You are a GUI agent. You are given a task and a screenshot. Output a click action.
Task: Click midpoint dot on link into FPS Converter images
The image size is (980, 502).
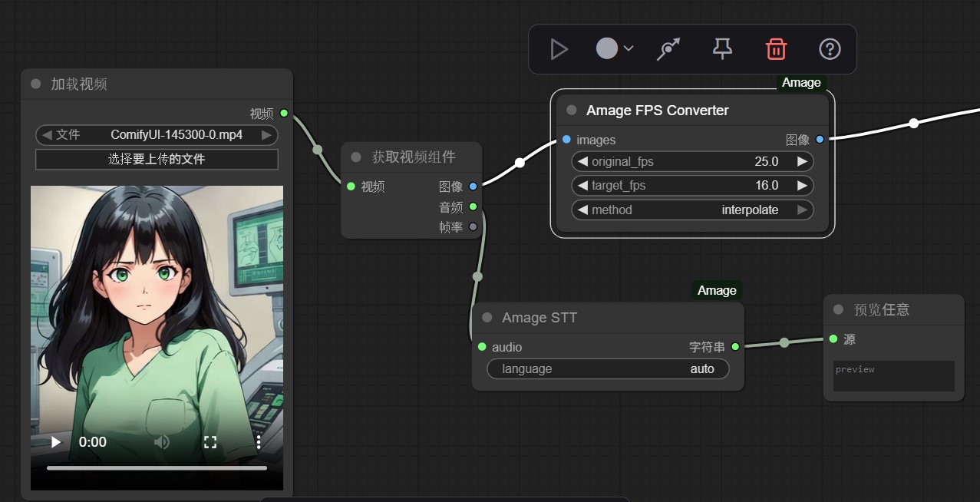pos(520,163)
